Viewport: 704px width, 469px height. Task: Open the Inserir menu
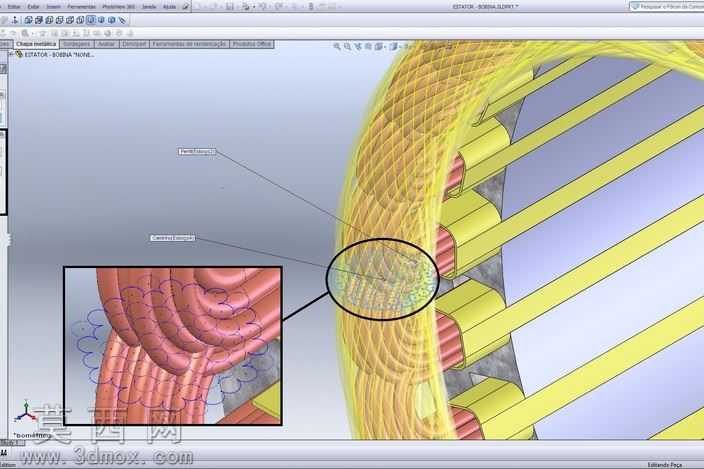point(53,7)
